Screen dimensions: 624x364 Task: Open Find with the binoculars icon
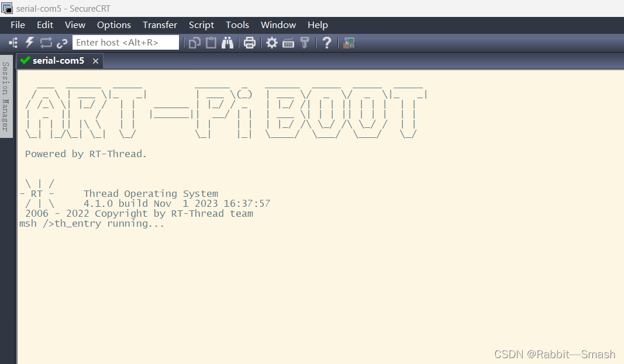pos(227,43)
